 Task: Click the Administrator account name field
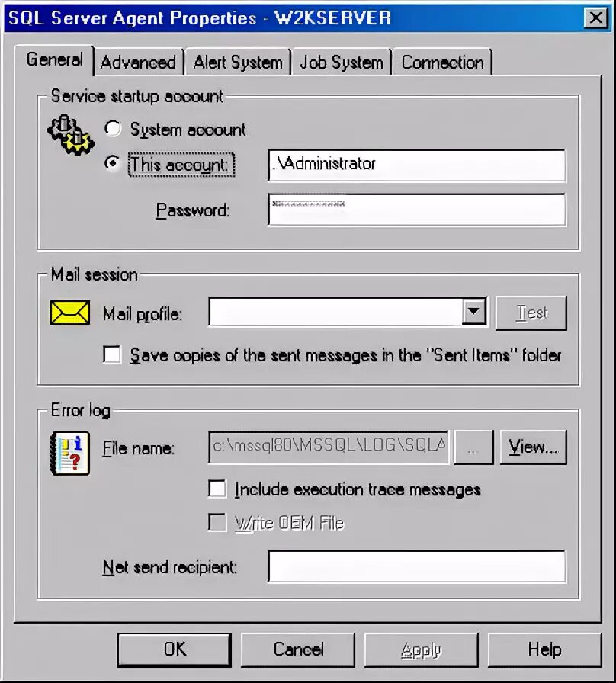pyautogui.click(x=417, y=165)
